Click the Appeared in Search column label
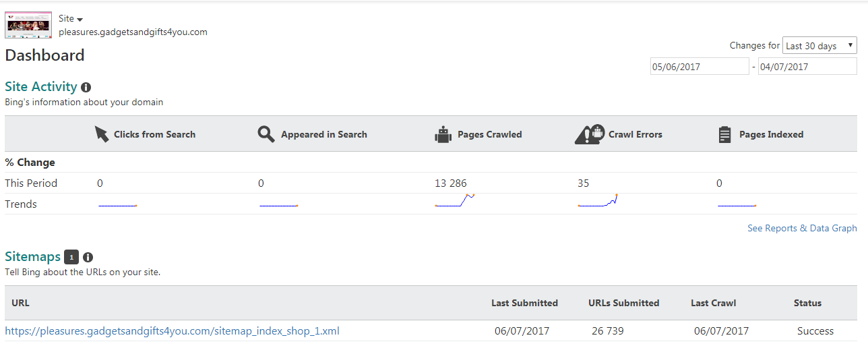 point(324,134)
